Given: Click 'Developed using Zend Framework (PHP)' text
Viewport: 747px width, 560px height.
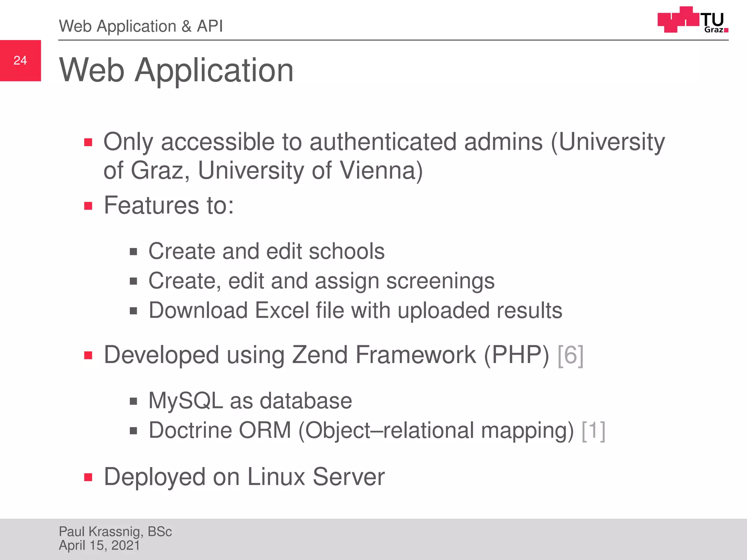Looking at the screenshot, I should [326, 355].
